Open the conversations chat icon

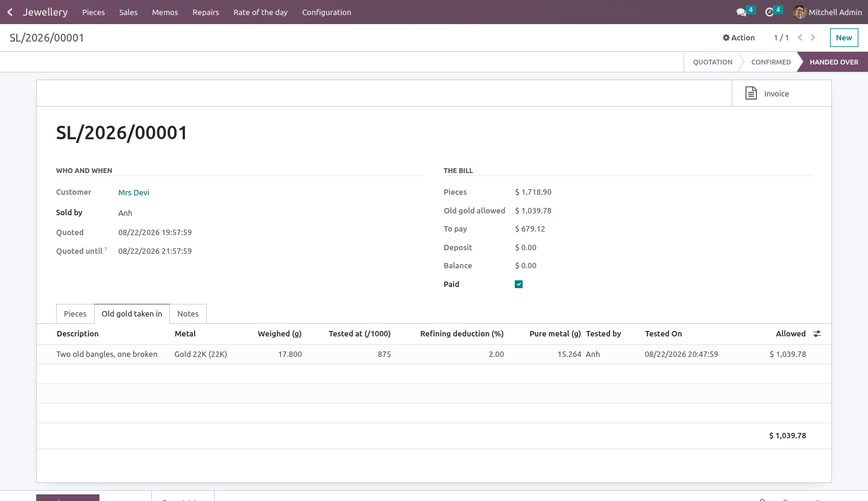click(741, 12)
